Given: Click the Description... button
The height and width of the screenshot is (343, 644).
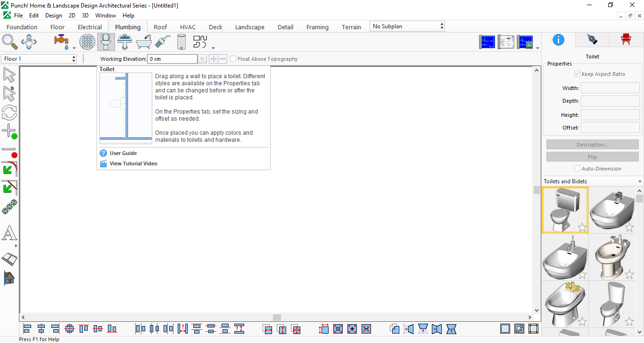Looking at the screenshot, I should (593, 145).
